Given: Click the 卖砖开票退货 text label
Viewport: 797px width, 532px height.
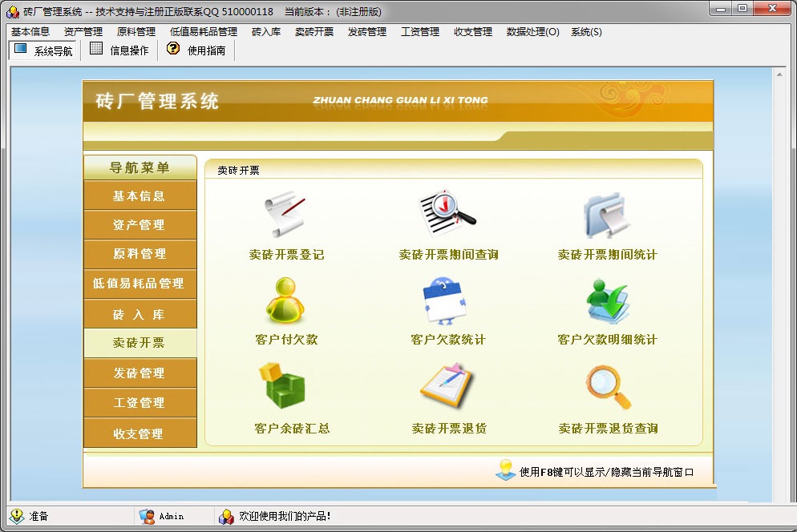Looking at the screenshot, I should pyautogui.click(x=449, y=429).
